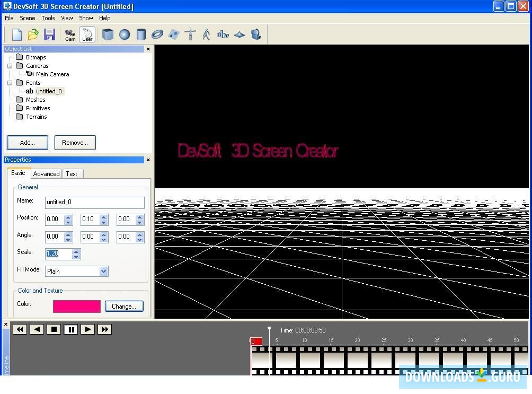Save the current scene
Image resolution: width=532 pixels, height=394 pixels.
tap(50, 34)
